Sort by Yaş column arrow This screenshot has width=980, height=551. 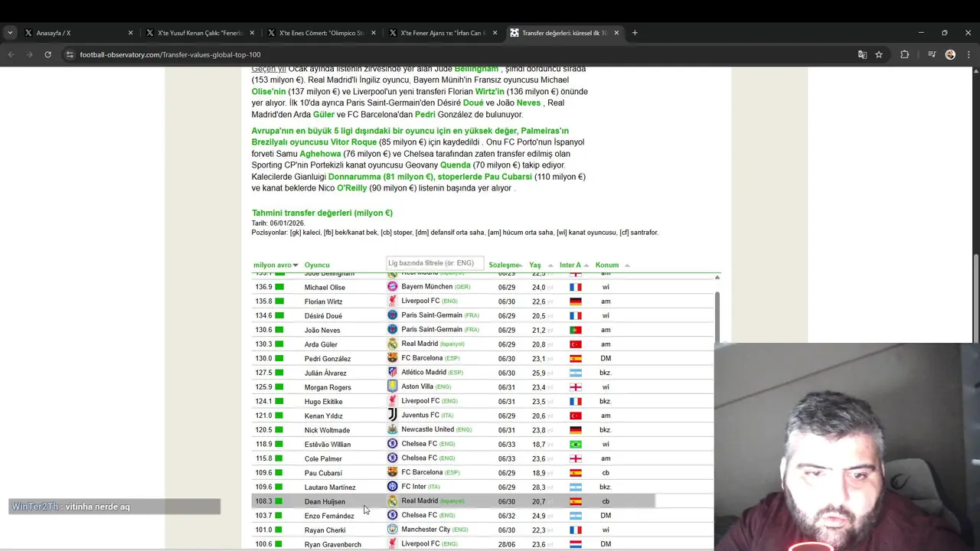pyautogui.click(x=550, y=265)
